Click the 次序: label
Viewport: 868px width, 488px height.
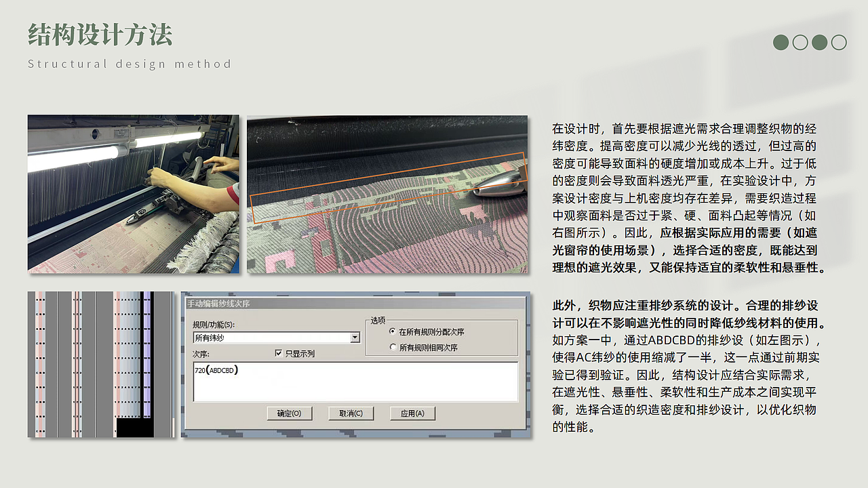[201, 354]
